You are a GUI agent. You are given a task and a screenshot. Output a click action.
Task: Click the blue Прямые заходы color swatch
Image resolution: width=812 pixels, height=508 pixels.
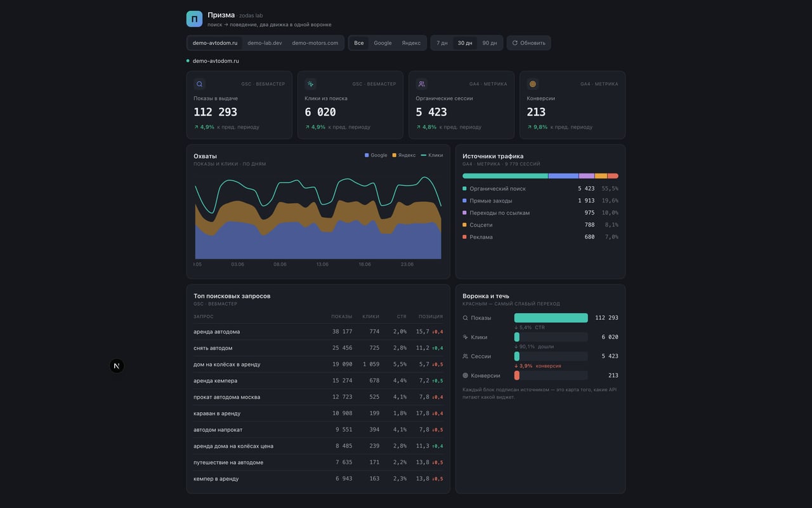pyautogui.click(x=464, y=201)
